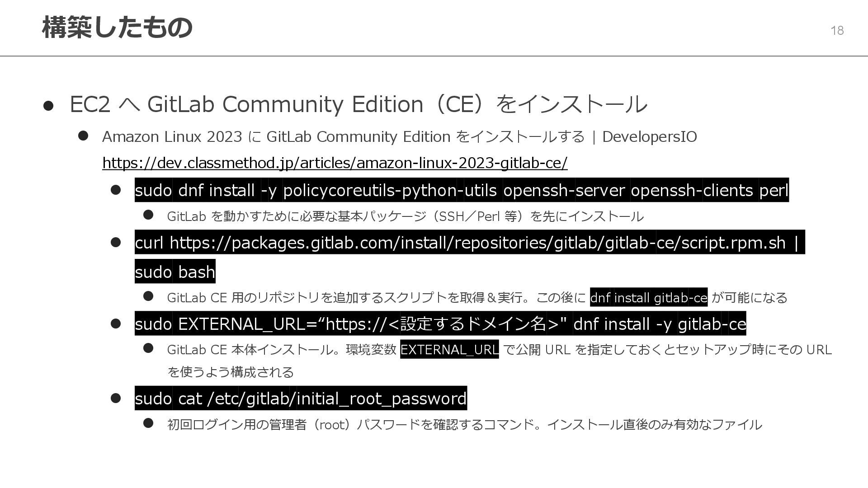Click the inline EXTERNAL_URL code highlight
Viewport: 868px width, 488px height.
449,349
